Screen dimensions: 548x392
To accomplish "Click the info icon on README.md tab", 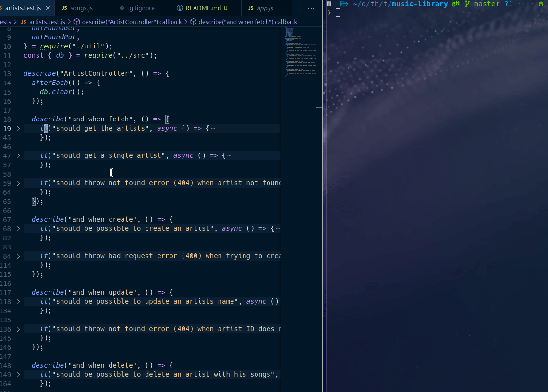I will click(180, 8).
